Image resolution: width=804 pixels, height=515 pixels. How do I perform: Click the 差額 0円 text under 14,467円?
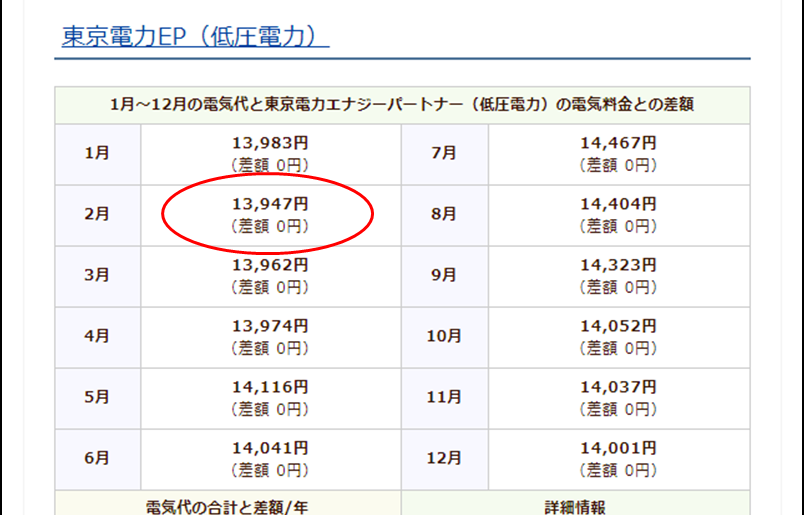point(618,165)
